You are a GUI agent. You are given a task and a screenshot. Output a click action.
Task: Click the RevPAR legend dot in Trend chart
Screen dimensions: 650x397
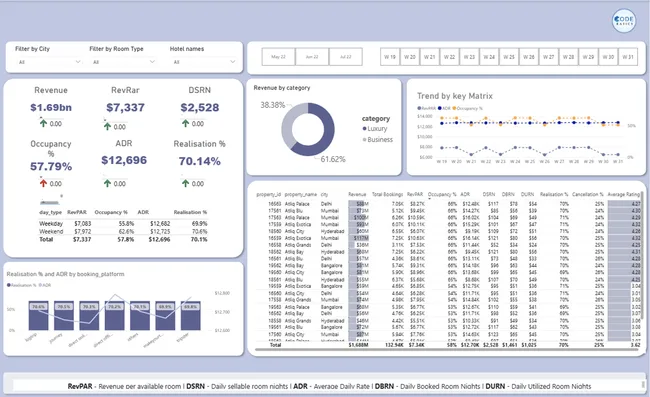click(x=419, y=108)
